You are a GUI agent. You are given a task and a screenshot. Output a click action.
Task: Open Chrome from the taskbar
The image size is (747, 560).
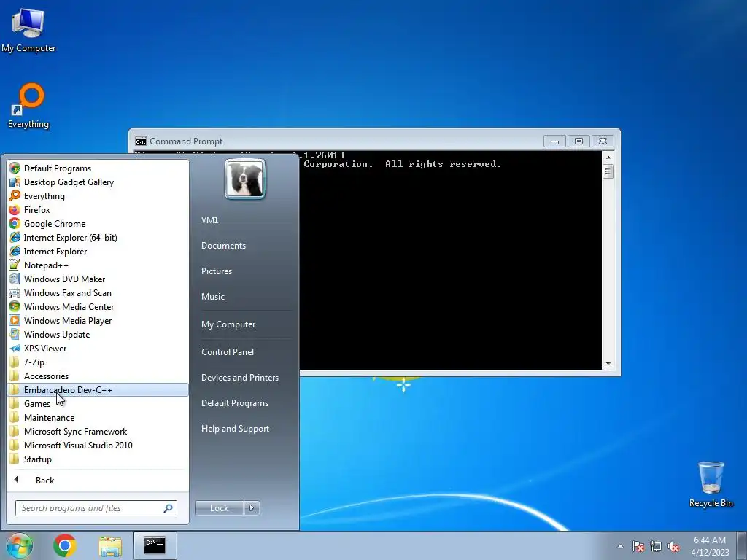tap(65, 545)
